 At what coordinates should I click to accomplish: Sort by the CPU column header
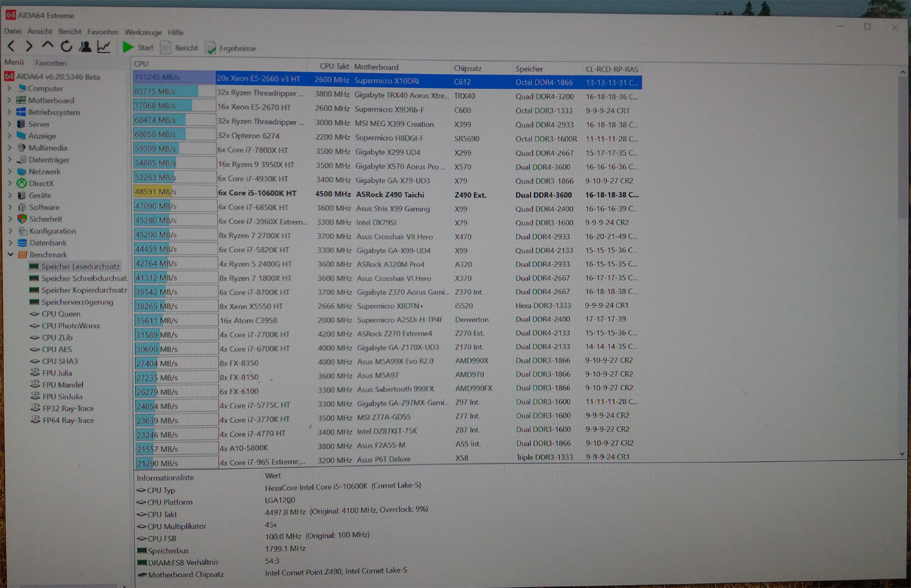tap(141, 64)
